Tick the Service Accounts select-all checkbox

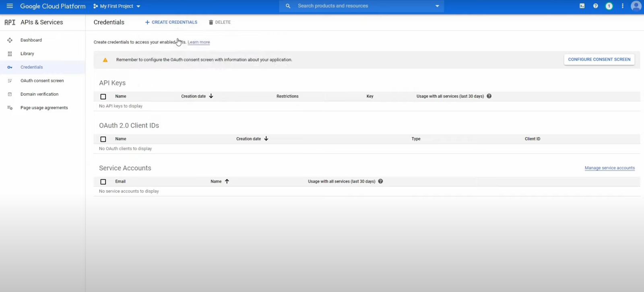click(x=103, y=182)
